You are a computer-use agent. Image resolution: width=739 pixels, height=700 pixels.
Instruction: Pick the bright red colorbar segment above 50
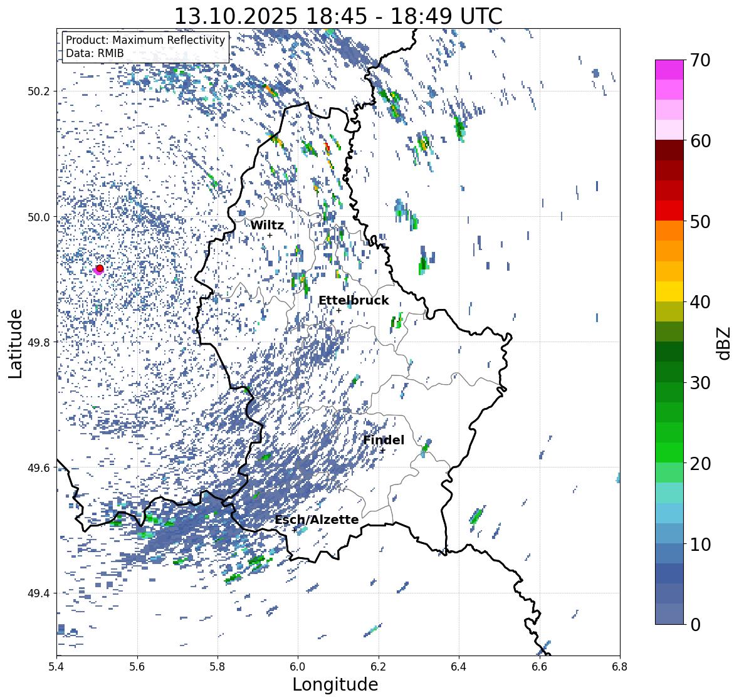[x=669, y=211]
